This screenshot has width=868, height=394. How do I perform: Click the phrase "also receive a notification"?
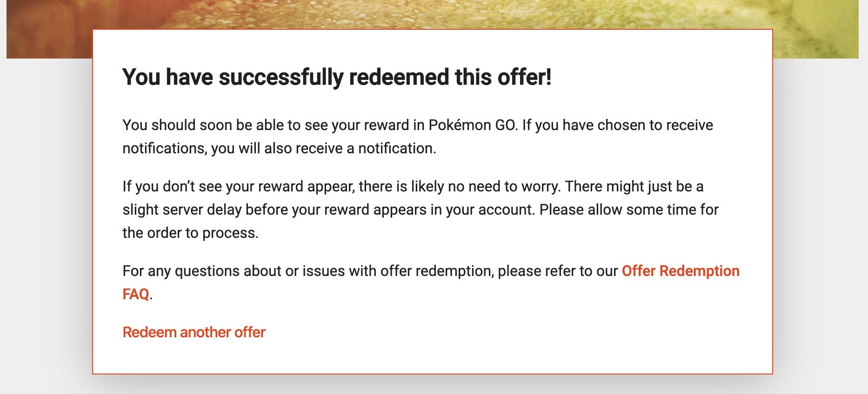[x=350, y=148]
